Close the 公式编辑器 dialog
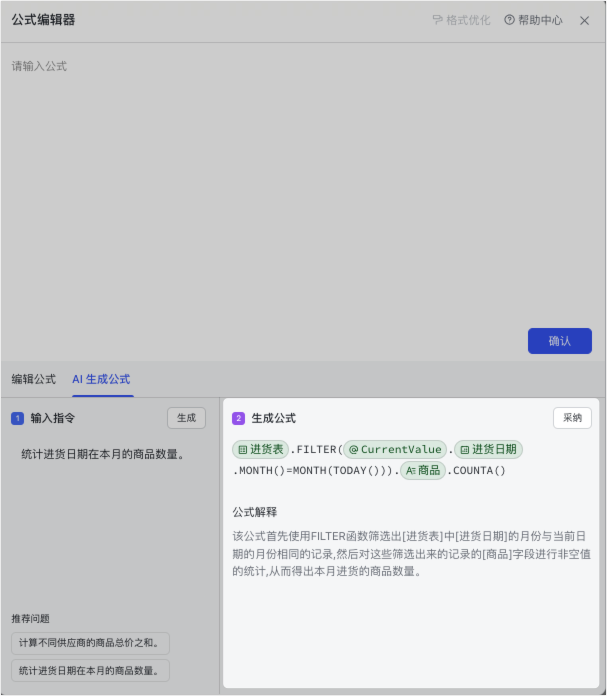 (585, 20)
